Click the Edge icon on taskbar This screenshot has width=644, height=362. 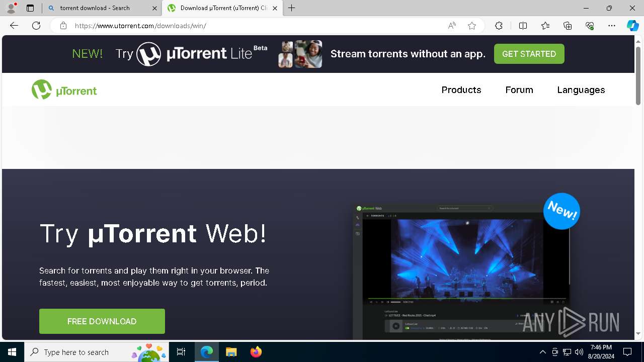pos(207,352)
